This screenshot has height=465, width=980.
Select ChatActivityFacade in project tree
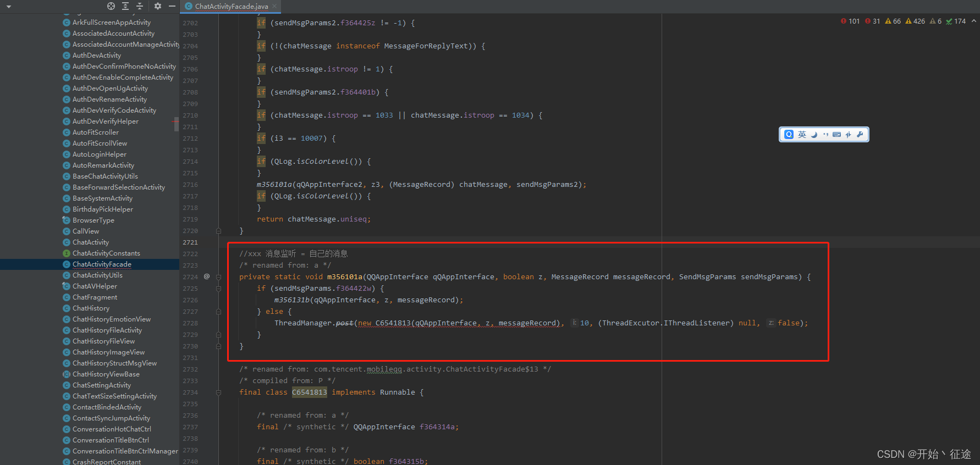point(102,264)
